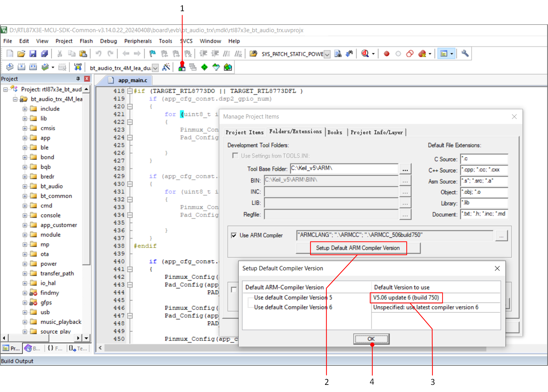This screenshot has width=548, height=392.
Task: Expand the bt_audio folder in Project tree
Action: (x=25, y=186)
